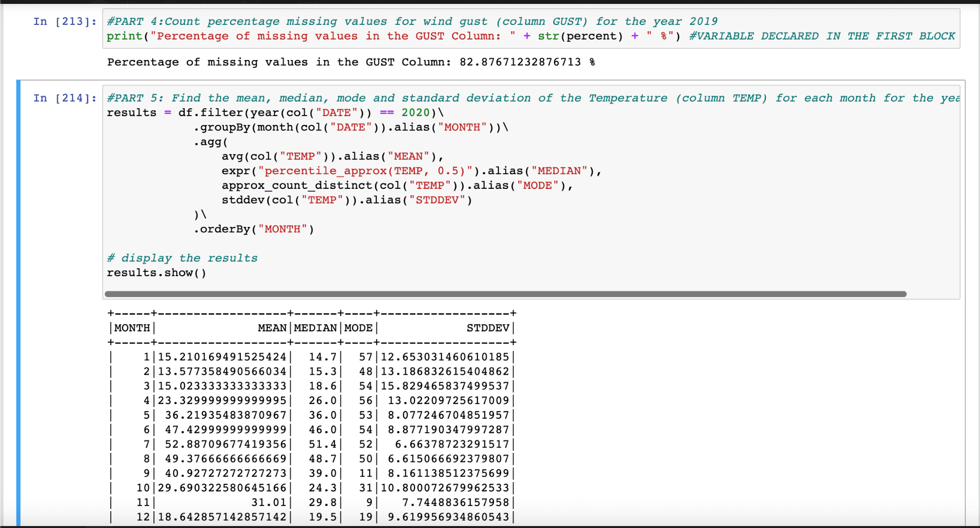This screenshot has width=980, height=528.
Task: Click mean value 29.690322580645166 for month 10
Action: point(222,488)
